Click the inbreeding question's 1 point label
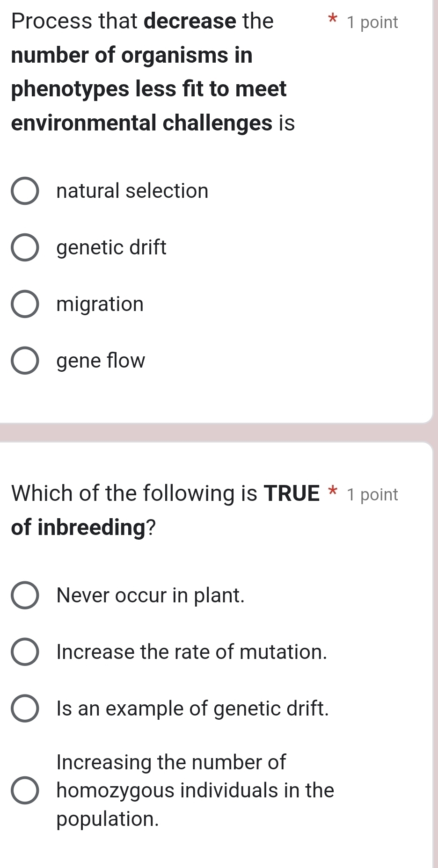This screenshot has width=438, height=868. (x=373, y=494)
